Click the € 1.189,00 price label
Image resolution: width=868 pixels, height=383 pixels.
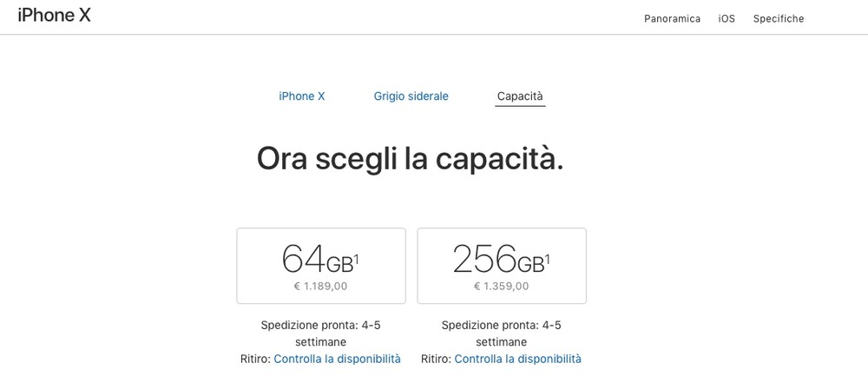[x=320, y=286]
